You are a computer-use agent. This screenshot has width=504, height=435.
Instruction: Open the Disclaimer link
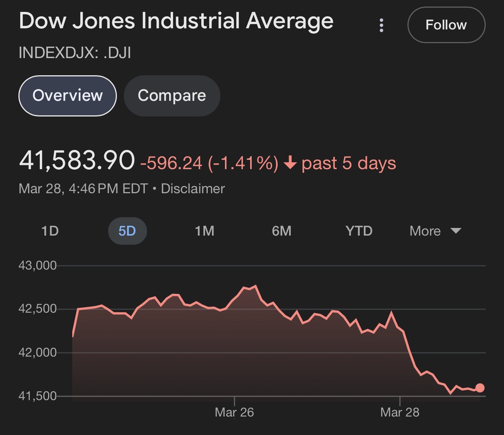[x=193, y=188]
